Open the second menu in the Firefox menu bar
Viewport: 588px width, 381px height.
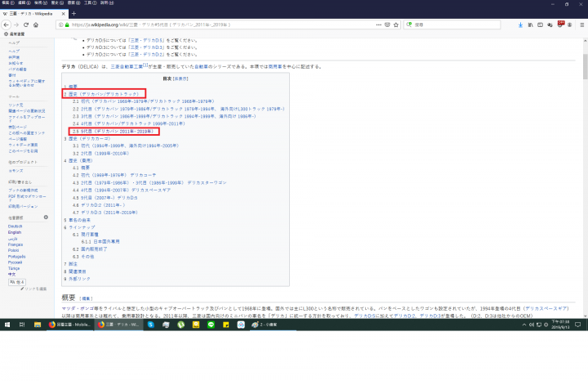[24, 2]
